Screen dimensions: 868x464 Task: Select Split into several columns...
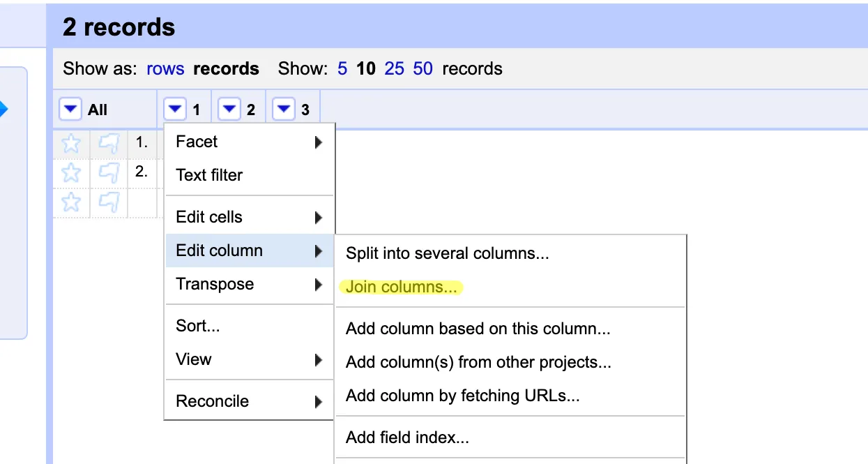tap(447, 253)
